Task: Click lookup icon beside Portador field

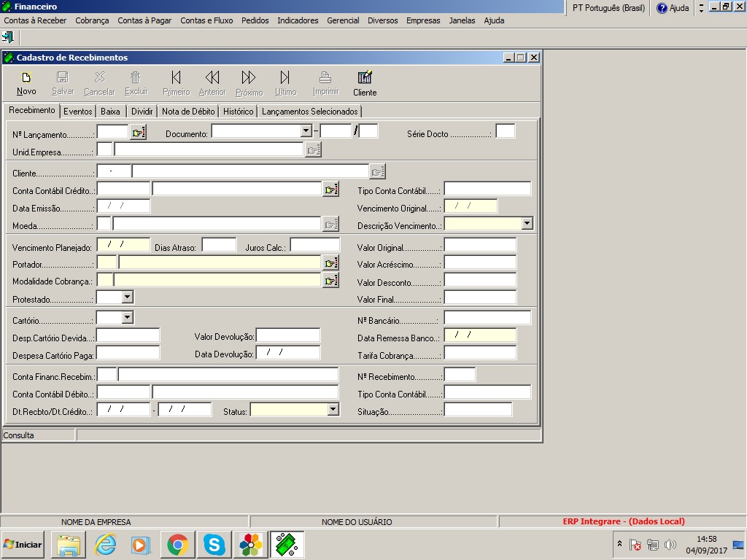Action: [x=330, y=263]
